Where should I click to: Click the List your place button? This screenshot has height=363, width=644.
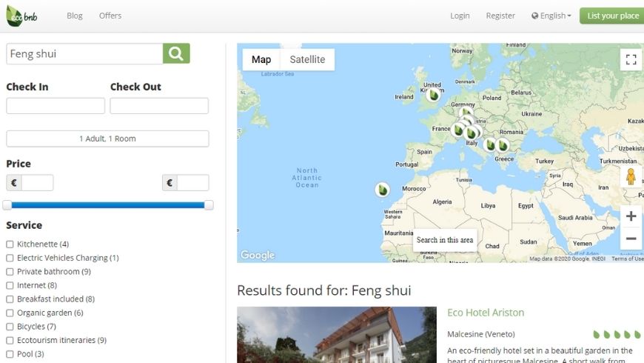point(612,16)
